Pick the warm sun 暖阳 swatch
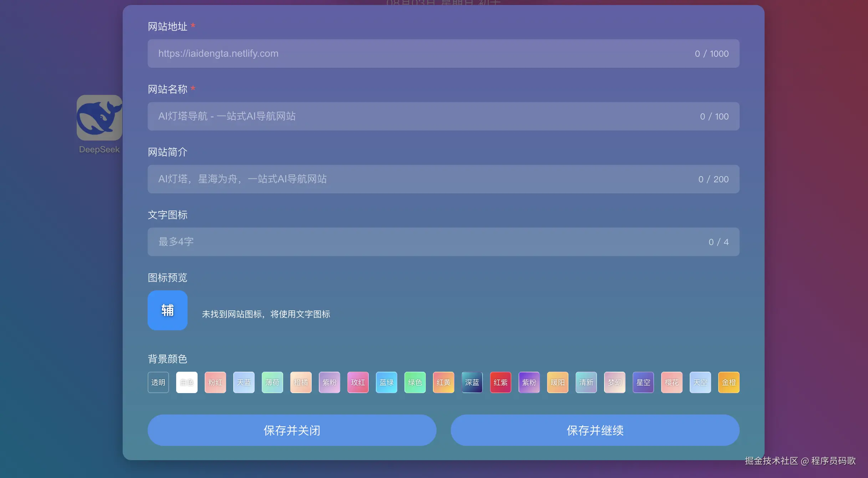The image size is (868, 478). pos(557,382)
